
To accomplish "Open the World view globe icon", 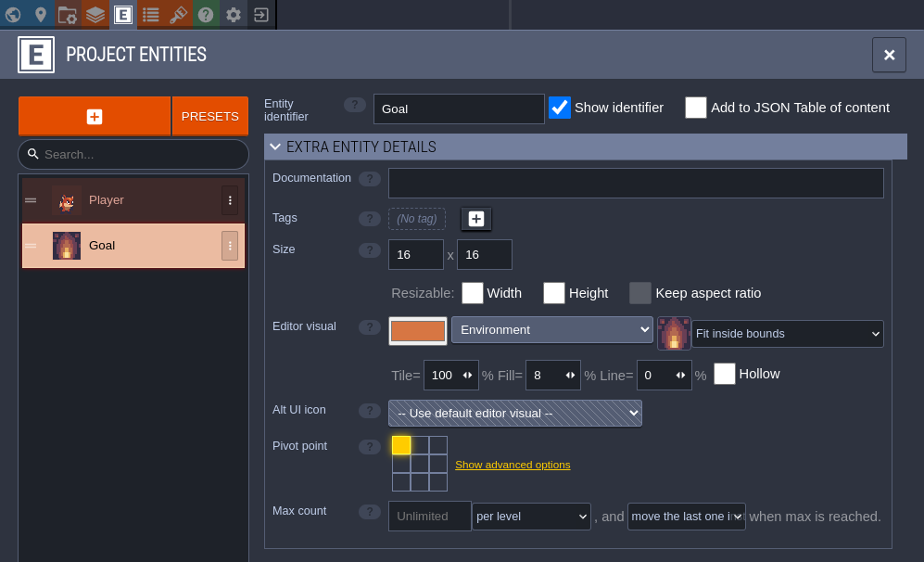I will coord(13,14).
